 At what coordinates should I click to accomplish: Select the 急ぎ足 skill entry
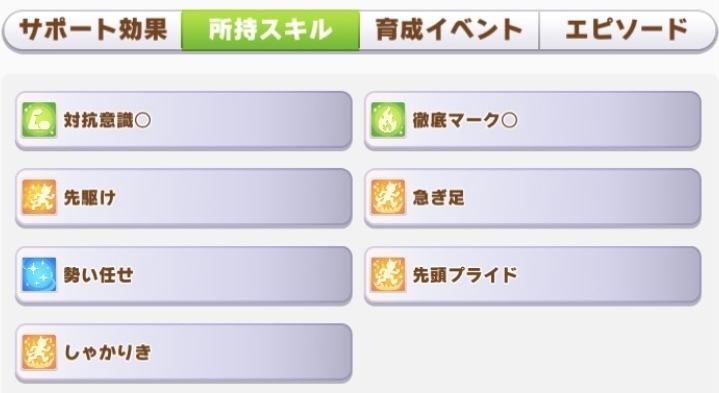[533, 198]
